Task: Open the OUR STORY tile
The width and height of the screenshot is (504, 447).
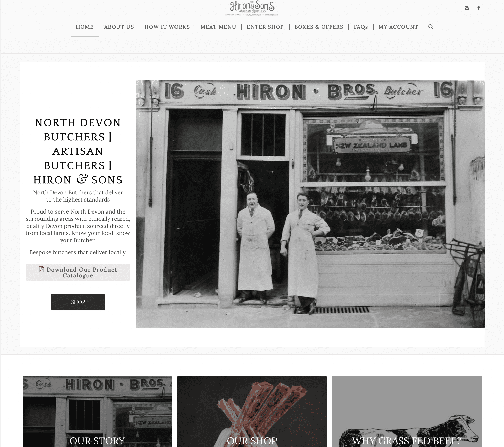Action: 97,412
